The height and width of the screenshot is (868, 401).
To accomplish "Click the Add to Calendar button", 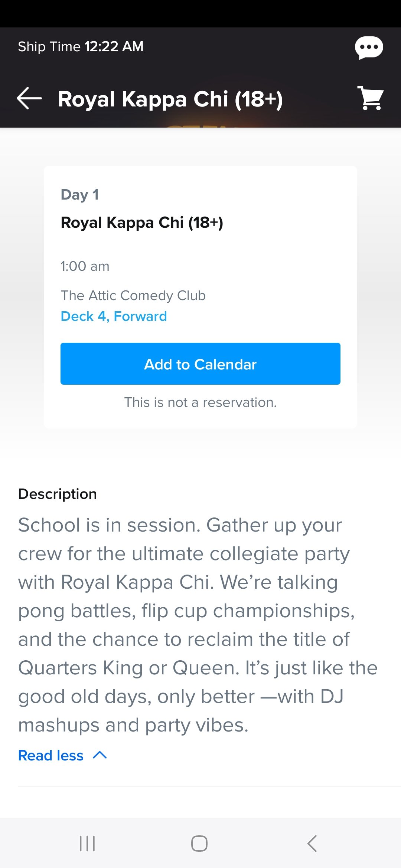I will [200, 364].
